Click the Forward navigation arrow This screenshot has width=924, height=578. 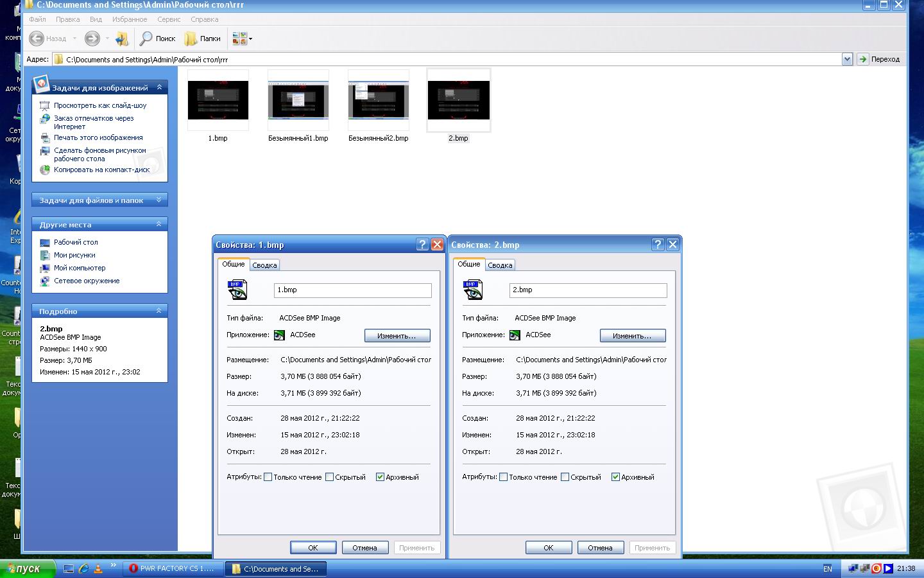coord(92,39)
